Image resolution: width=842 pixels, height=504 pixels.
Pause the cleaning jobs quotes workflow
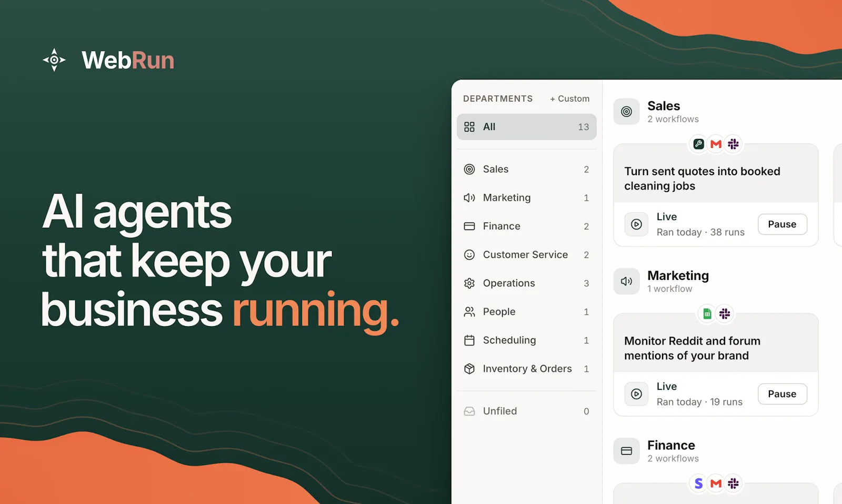[782, 224]
